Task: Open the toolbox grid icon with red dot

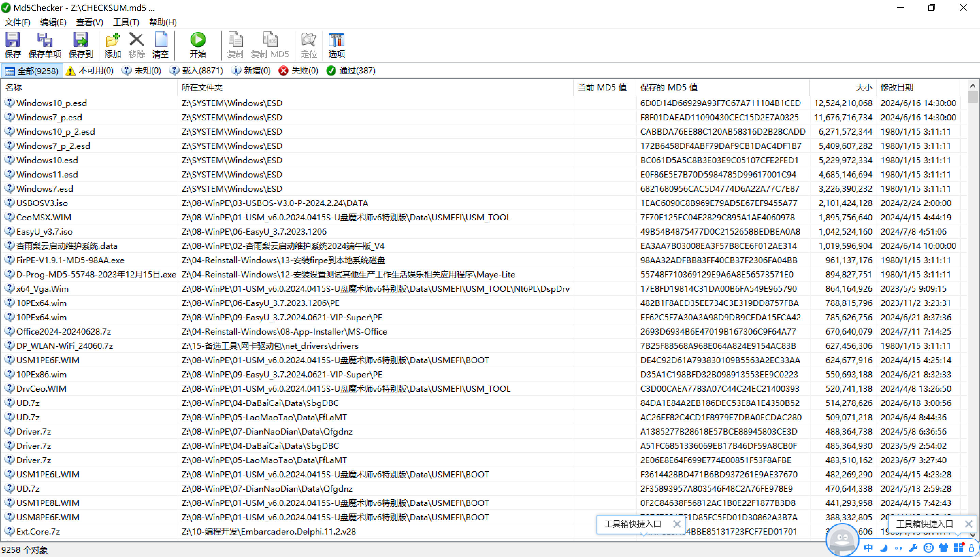Action: [959, 547]
